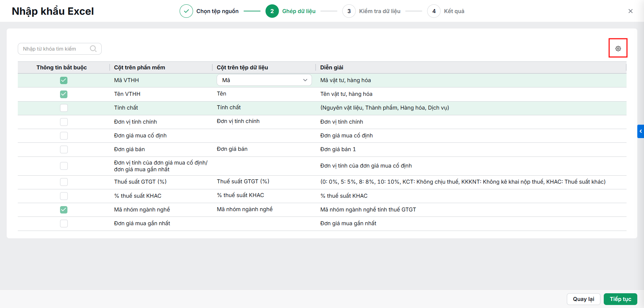This screenshot has height=308, width=644.
Task: Click the Thông tin bắt buộc column header
Action: pyautogui.click(x=62, y=67)
